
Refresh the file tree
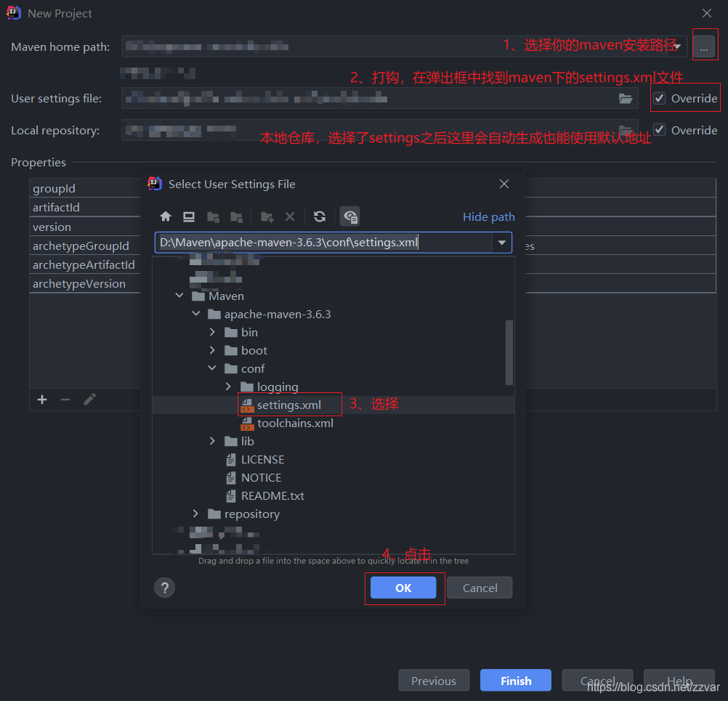(x=320, y=216)
